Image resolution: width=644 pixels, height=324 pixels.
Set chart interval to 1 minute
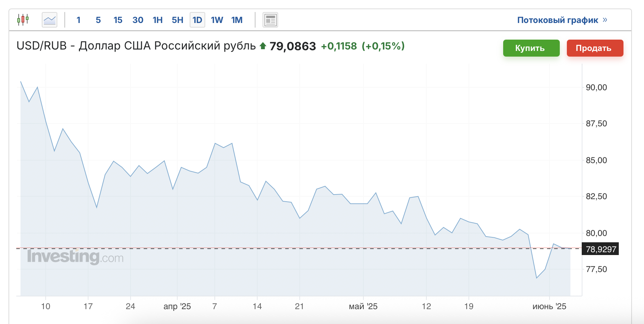point(79,20)
